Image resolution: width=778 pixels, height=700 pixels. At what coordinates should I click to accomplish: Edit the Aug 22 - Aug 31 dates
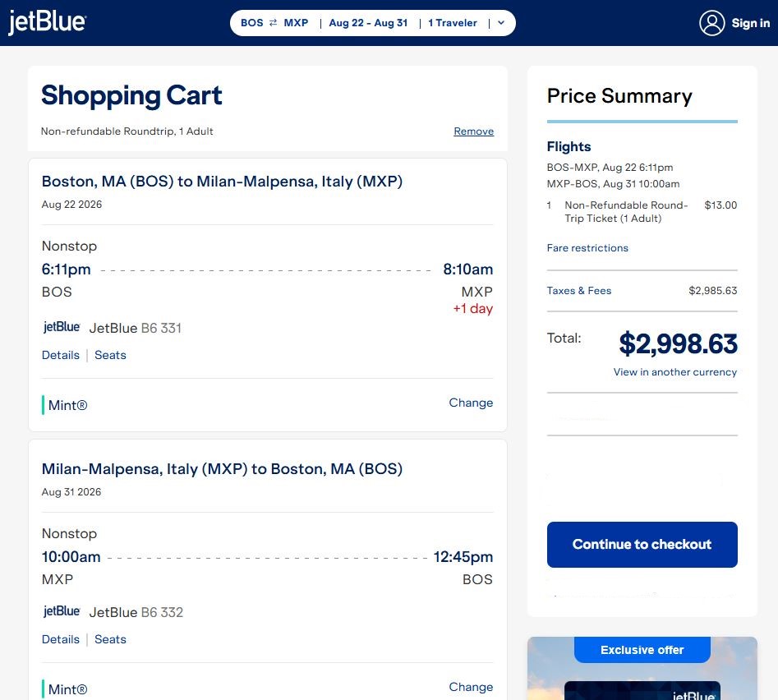(368, 23)
